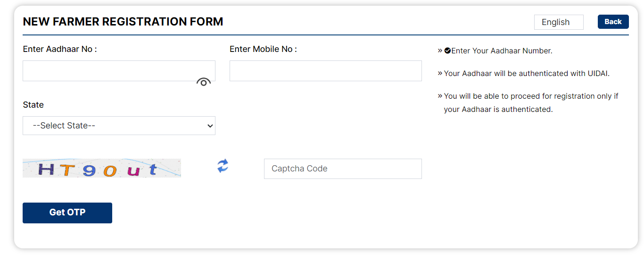Viewport: 644px width, 255px height.
Task: Click the "Enter Aadhaar No :" label
Action: [x=60, y=49]
